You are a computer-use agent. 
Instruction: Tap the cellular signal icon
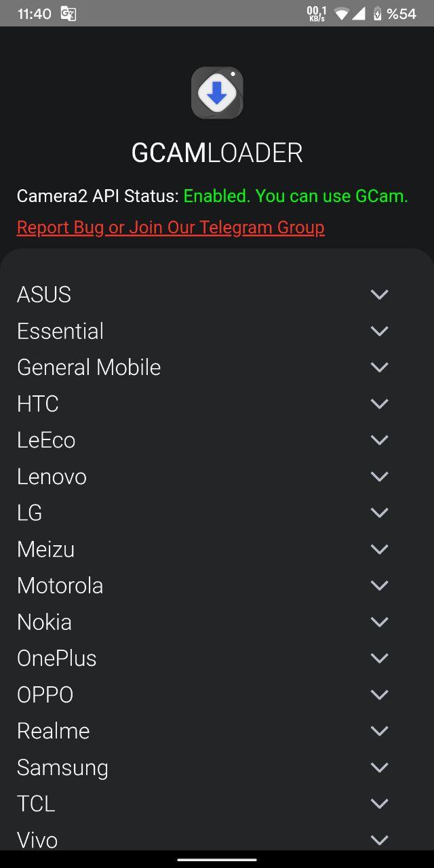point(359,14)
